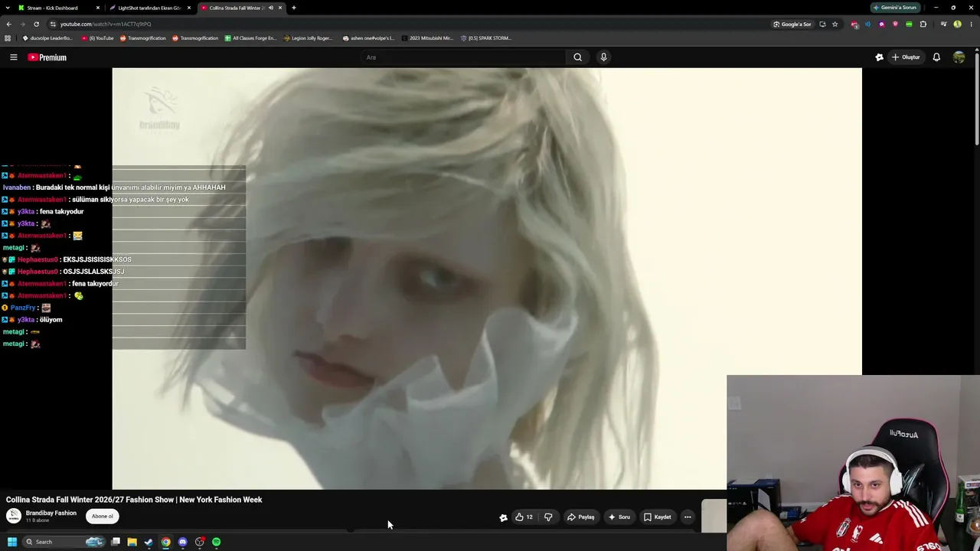The image size is (980, 551).
Task: Switch to Stream - Kick Dashboard tab
Action: coord(59,8)
